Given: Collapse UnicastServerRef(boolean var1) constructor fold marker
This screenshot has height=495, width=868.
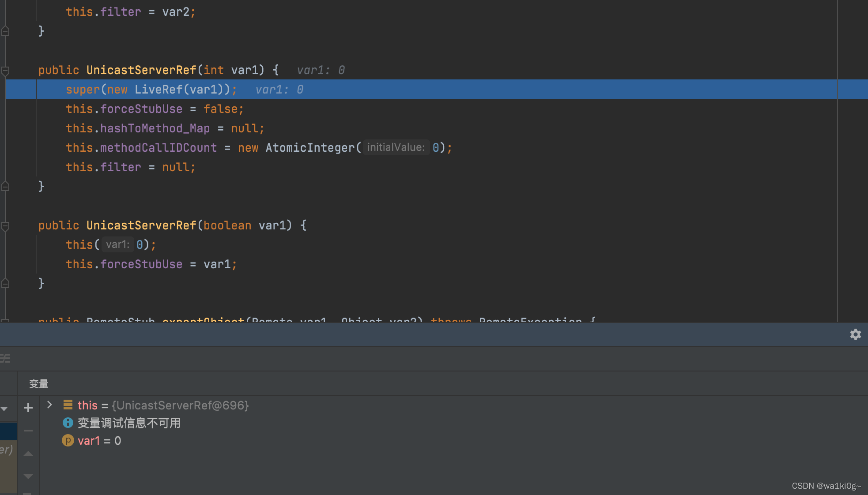Looking at the screenshot, I should [5, 226].
